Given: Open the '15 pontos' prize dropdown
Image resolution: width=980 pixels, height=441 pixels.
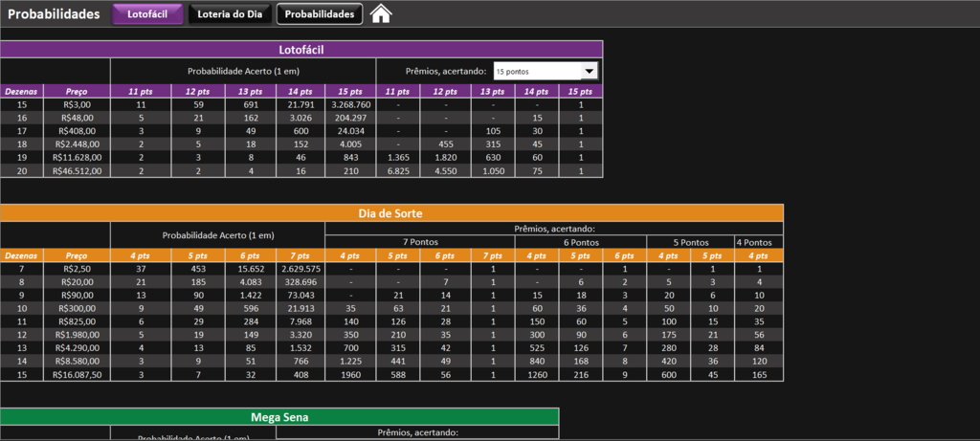Looking at the screenshot, I should pyautogui.click(x=546, y=72).
